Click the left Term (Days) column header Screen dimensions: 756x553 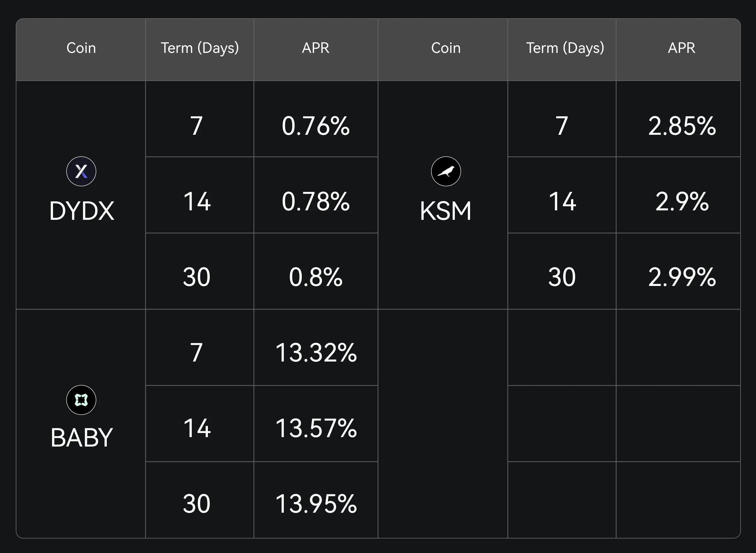[x=199, y=48]
